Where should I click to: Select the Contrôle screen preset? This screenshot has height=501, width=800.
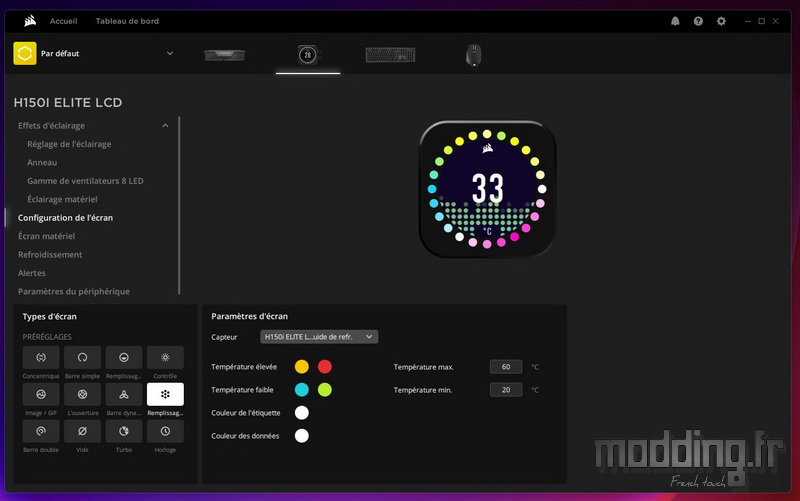[165, 358]
